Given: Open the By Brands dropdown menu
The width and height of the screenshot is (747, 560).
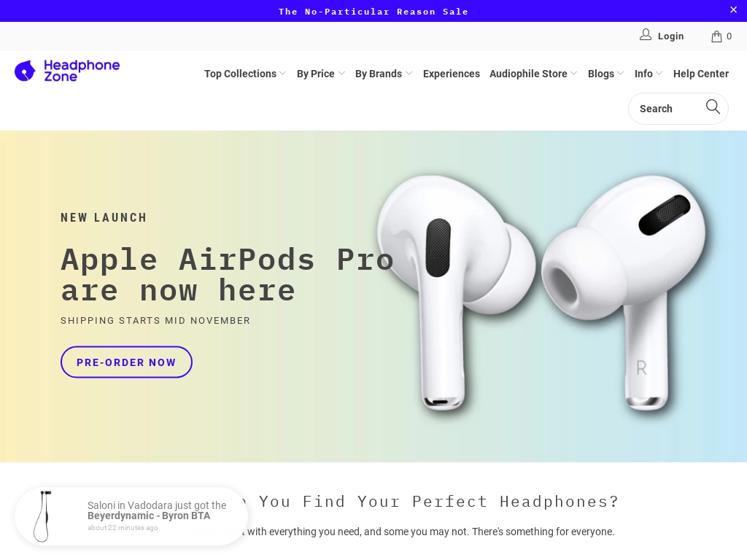Looking at the screenshot, I should (384, 74).
